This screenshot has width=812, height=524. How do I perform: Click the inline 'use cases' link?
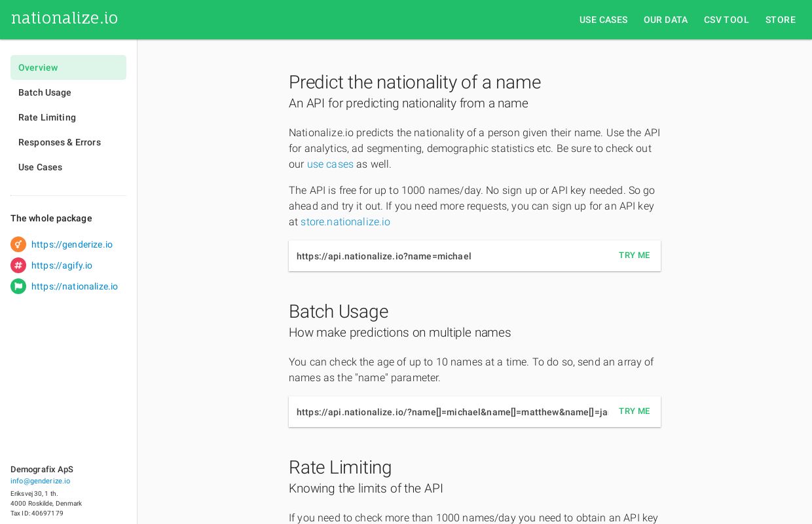coord(330,164)
